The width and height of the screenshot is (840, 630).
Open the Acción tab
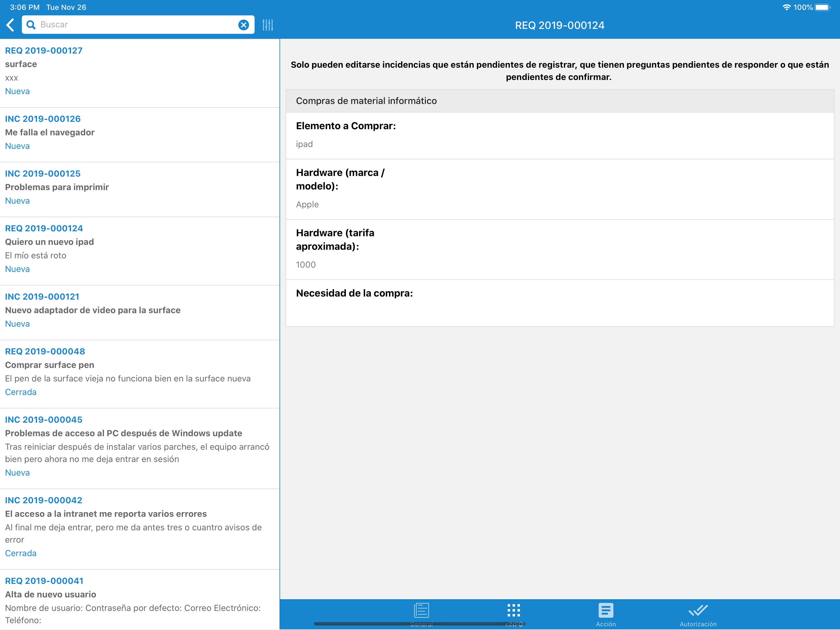click(606, 615)
